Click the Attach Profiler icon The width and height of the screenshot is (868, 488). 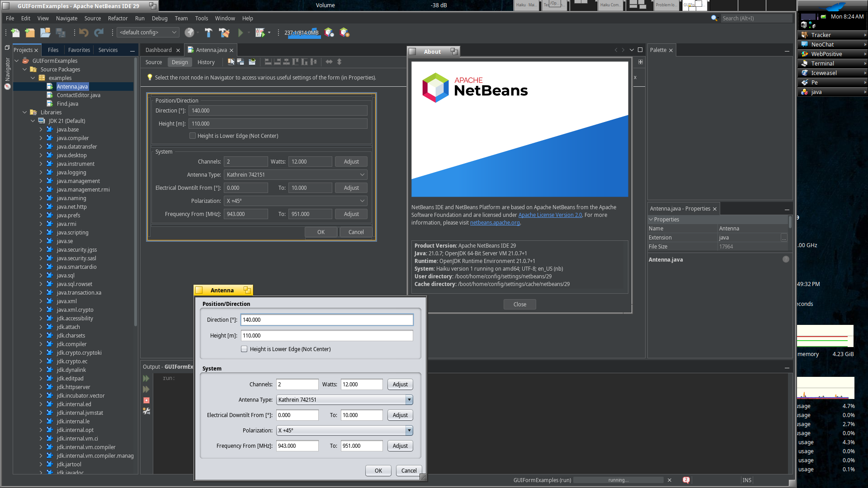344,33
